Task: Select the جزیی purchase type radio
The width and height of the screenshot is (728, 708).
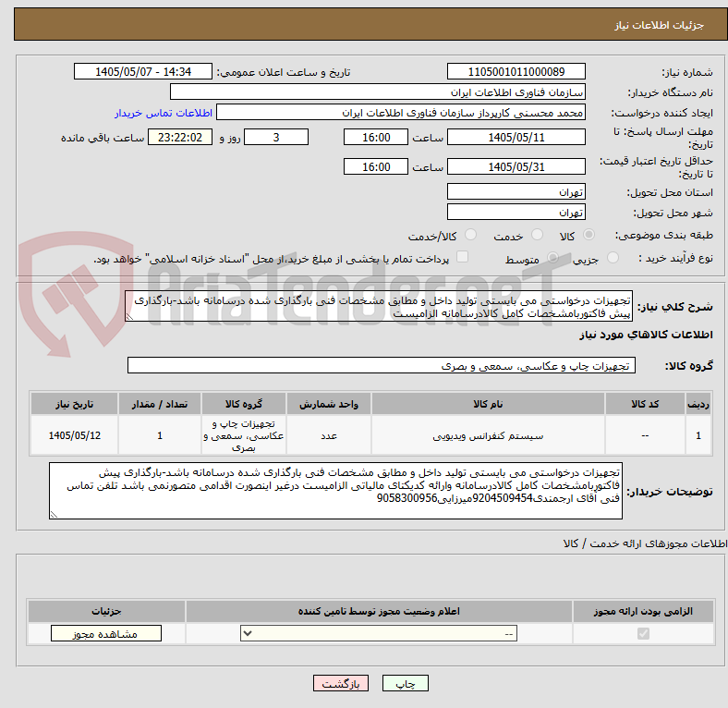Action: (x=613, y=257)
